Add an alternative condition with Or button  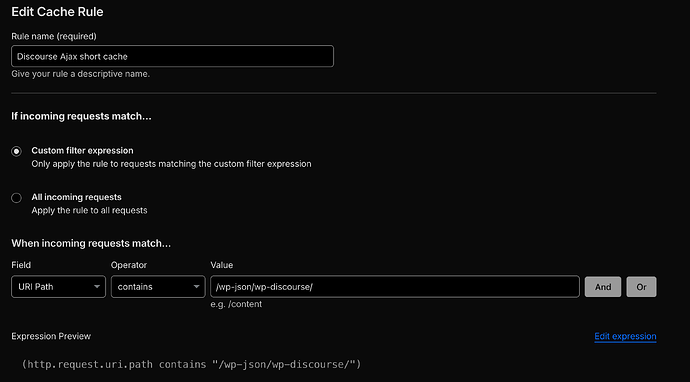(x=641, y=287)
